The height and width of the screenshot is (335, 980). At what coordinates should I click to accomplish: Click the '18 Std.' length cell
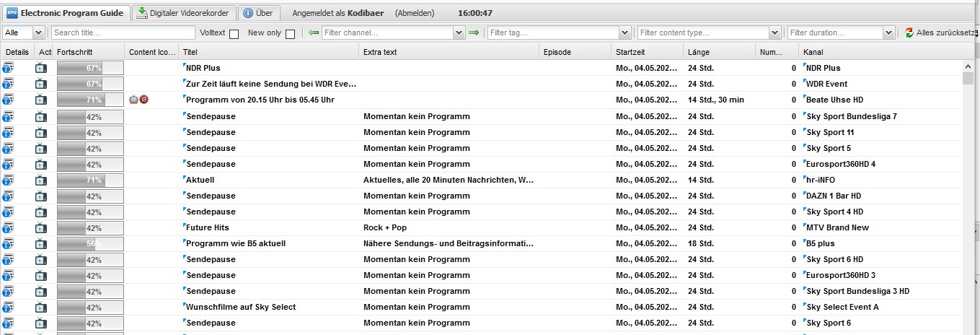pos(701,243)
